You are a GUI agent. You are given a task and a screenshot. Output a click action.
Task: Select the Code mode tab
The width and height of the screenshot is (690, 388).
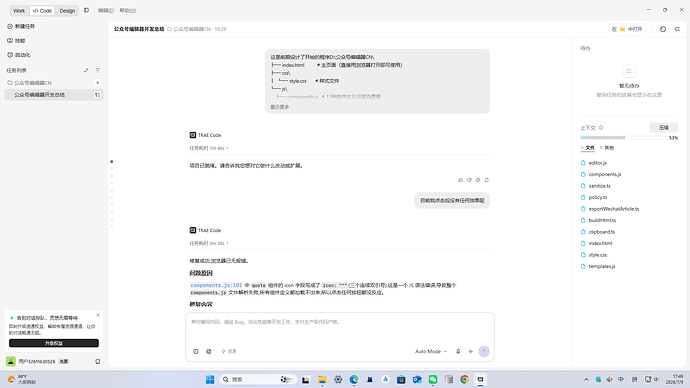[x=42, y=11]
